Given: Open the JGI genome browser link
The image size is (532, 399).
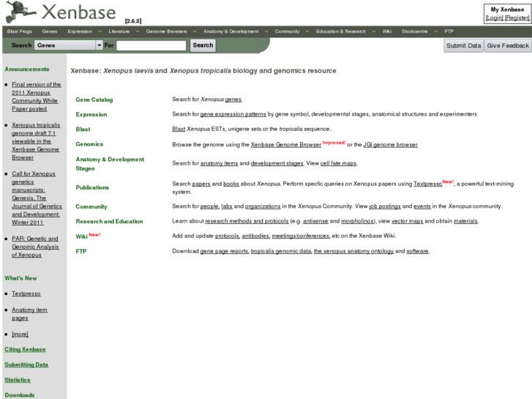Looking at the screenshot, I should 391,145.
